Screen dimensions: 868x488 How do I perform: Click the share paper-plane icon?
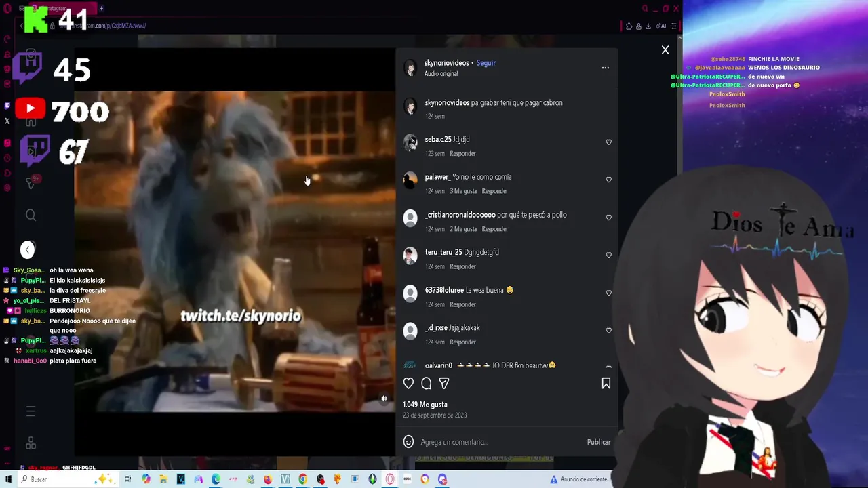[444, 384]
